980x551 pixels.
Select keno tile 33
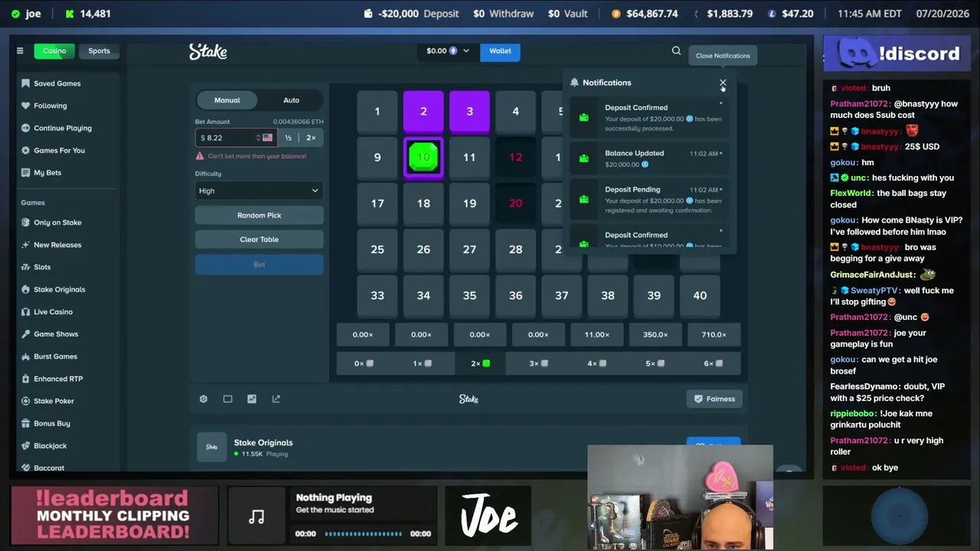point(377,295)
